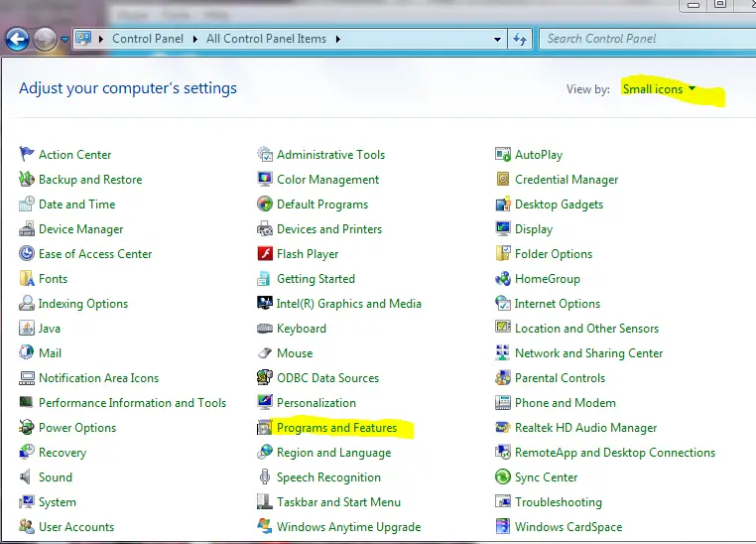
Task: Click the Power Options icon
Action: point(27,427)
